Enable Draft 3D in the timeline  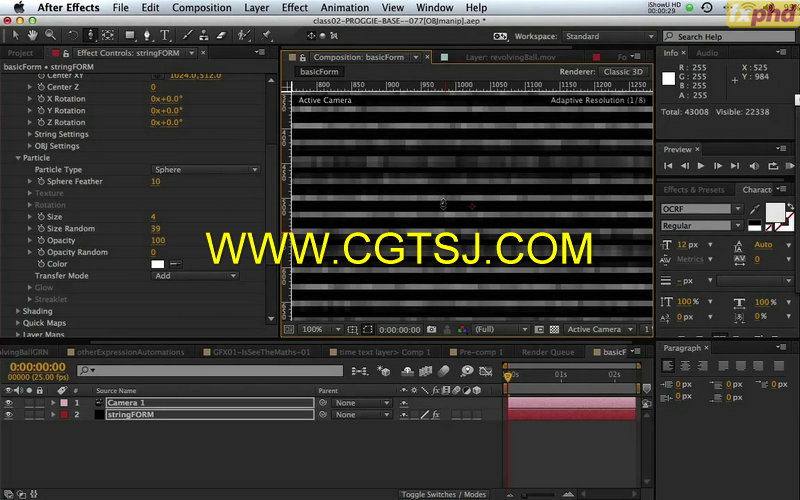coord(384,371)
